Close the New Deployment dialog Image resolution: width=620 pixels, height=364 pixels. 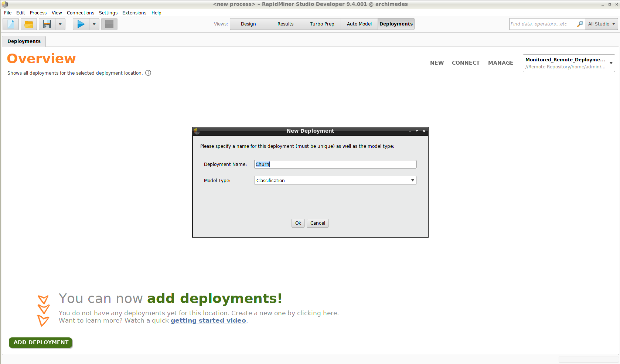424,131
